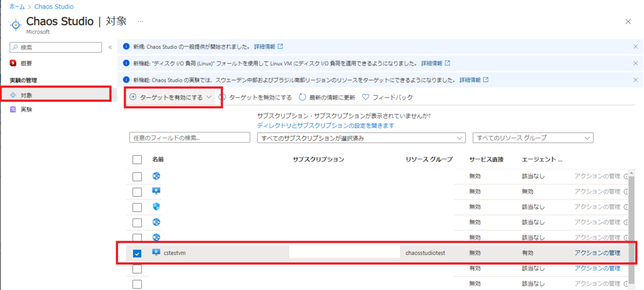Image resolution: width=644 pixels, height=290 pixels.
Task: Open 実験 in the sidebar menu
Action: click(26, 109)
